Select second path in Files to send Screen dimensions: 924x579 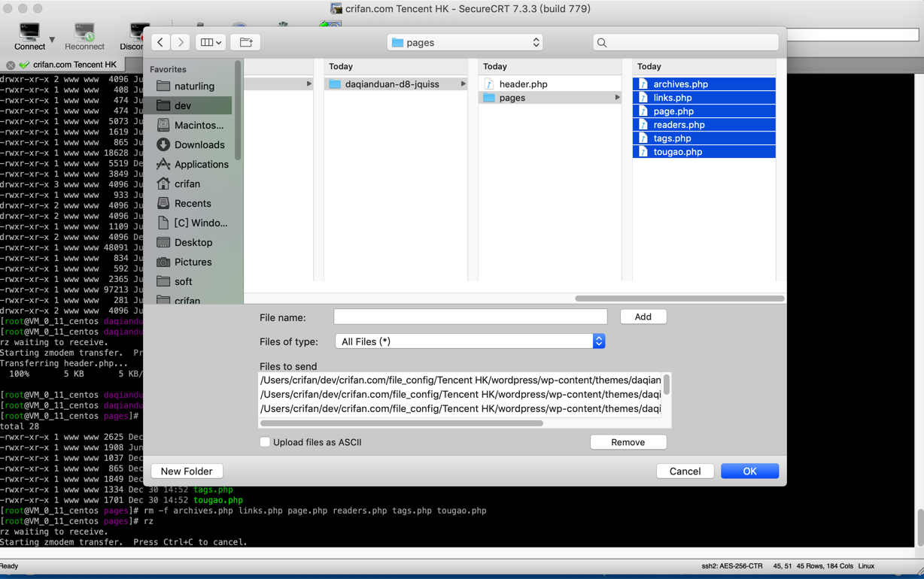tap(460, 394)
